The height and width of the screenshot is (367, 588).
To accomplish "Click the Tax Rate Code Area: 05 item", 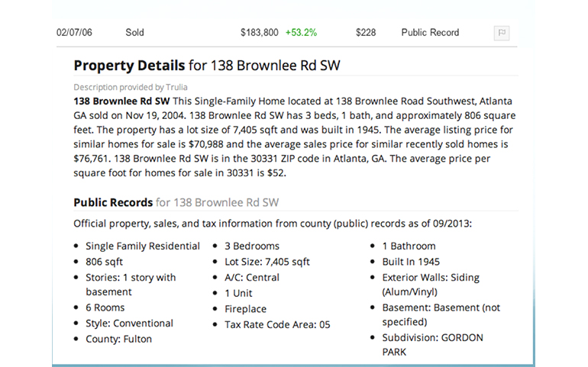I will pyautogui.click(x=277, y=324).
